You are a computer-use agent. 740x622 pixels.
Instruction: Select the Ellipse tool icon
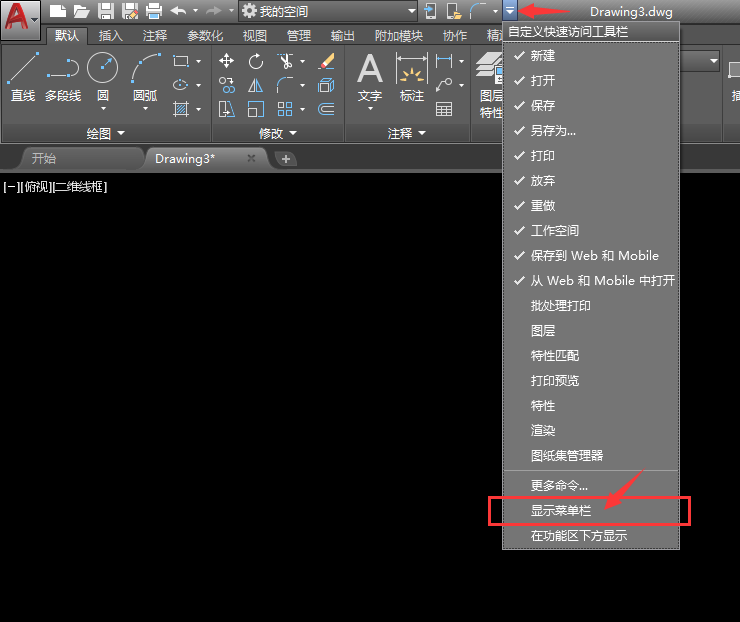point(180,85)
